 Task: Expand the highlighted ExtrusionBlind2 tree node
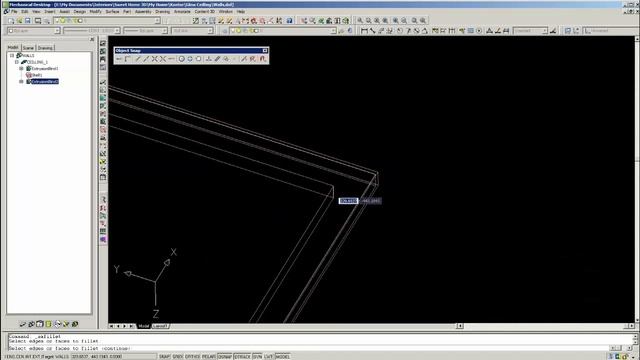coord(22,82)
